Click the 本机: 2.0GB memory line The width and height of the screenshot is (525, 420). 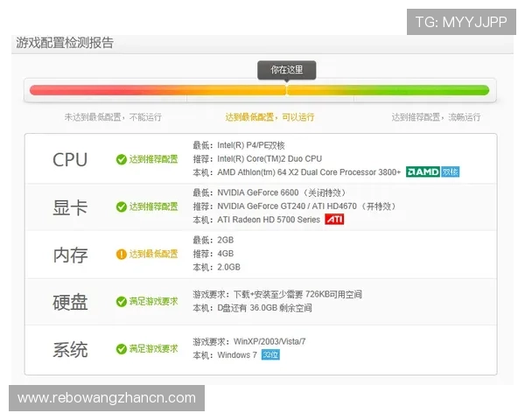pos(217,267)
